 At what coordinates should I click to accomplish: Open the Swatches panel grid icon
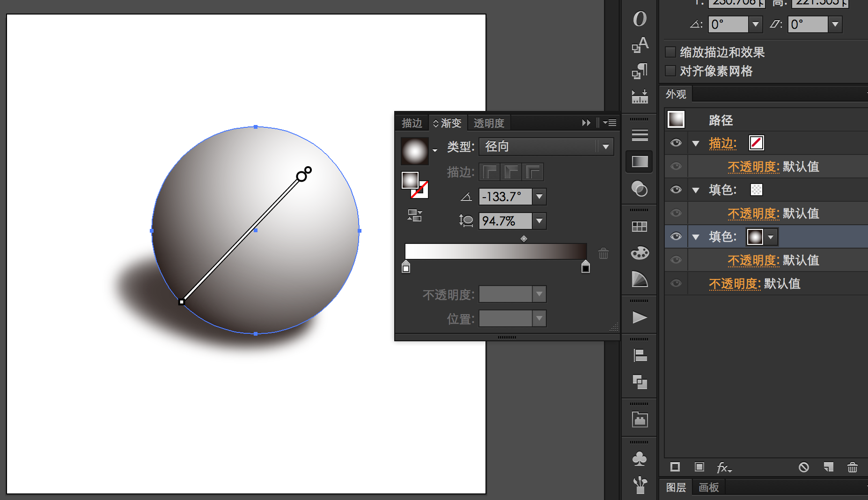(640, 227)
